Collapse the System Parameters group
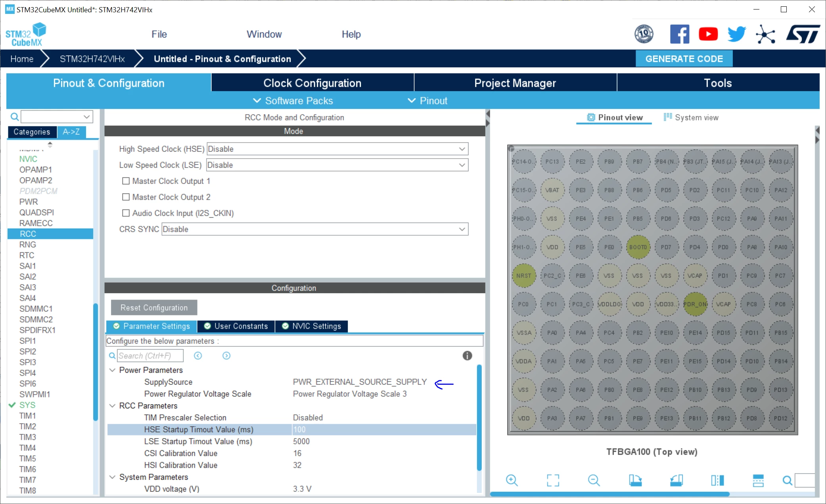The image size is (826, 504). [113, 477]
